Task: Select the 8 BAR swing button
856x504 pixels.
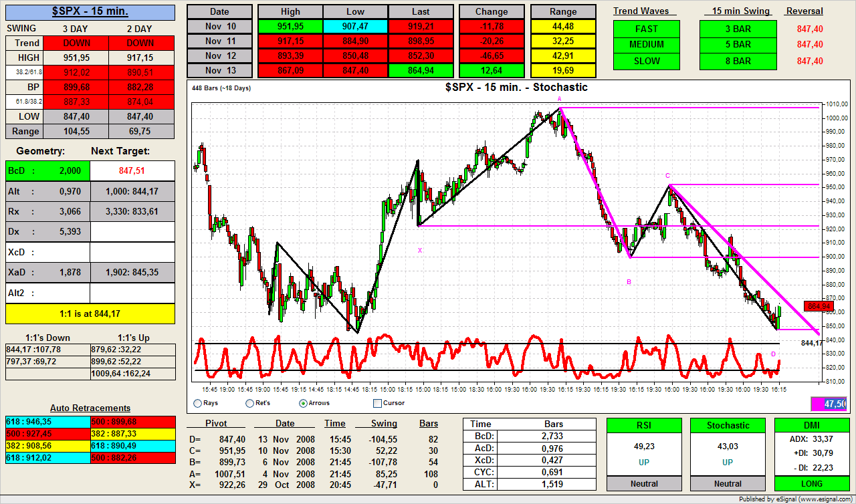Action: pyautogui.click(x=738, y=61)
